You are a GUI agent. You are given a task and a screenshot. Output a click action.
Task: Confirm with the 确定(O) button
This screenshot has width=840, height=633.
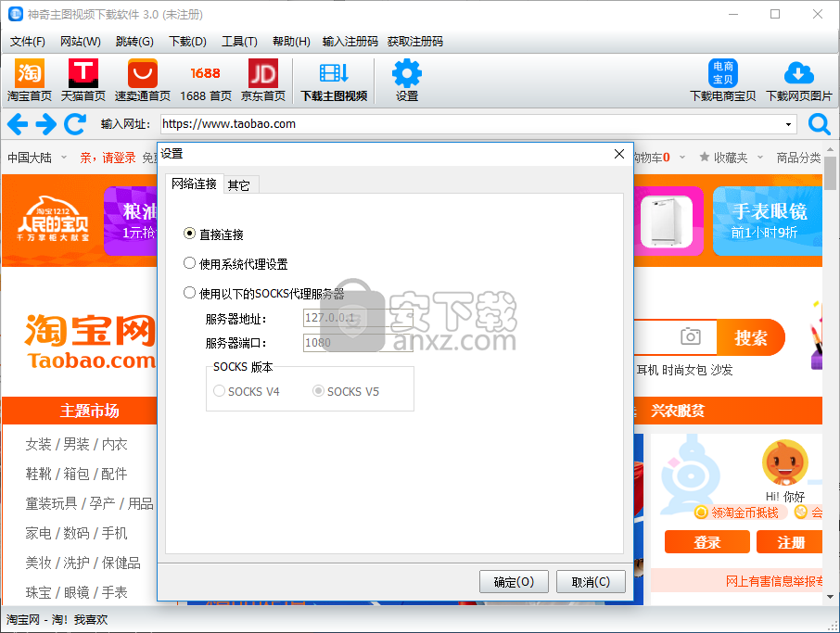point(514,582)
